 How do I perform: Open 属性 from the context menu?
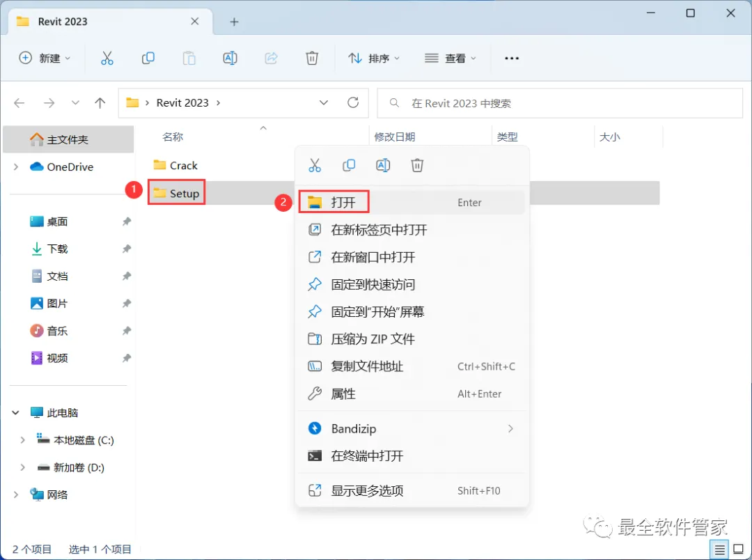pyautogui.click(x=412, y=394)
